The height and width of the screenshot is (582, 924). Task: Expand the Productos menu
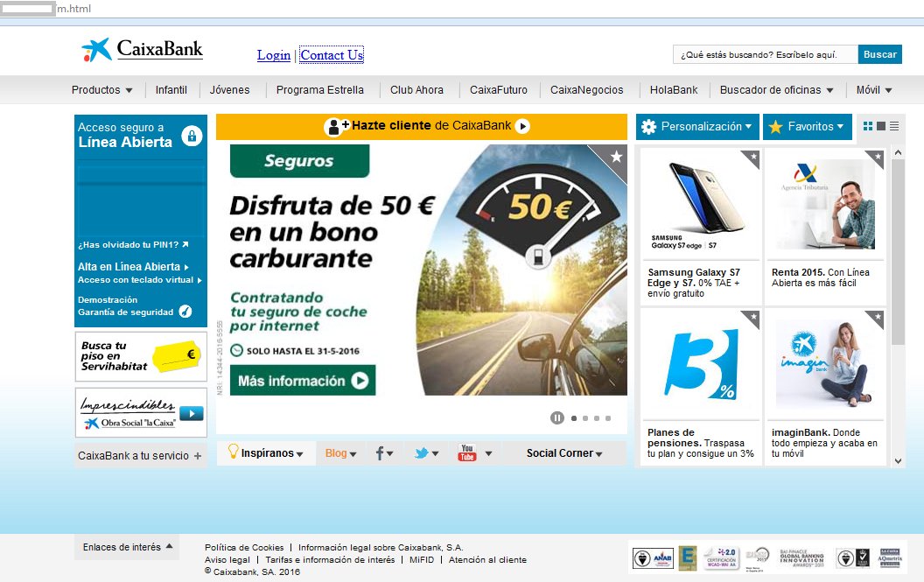coord(102,89)
